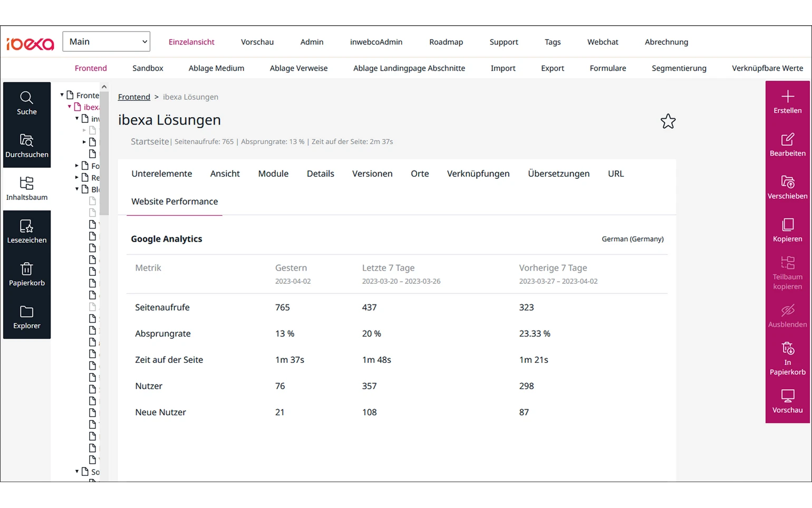Open the Inhaltsbaum panel
The height and width of the screenshot is (508, 812).
26,189
